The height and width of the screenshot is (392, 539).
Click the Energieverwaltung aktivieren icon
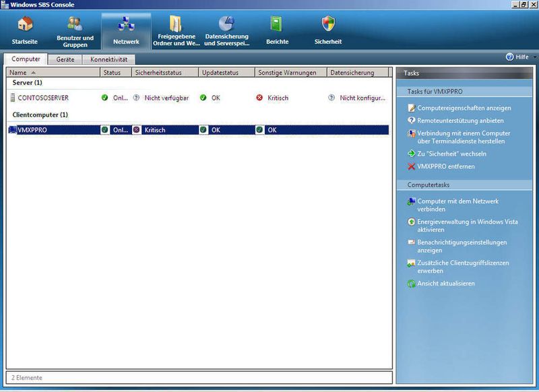tap(411, 222)
